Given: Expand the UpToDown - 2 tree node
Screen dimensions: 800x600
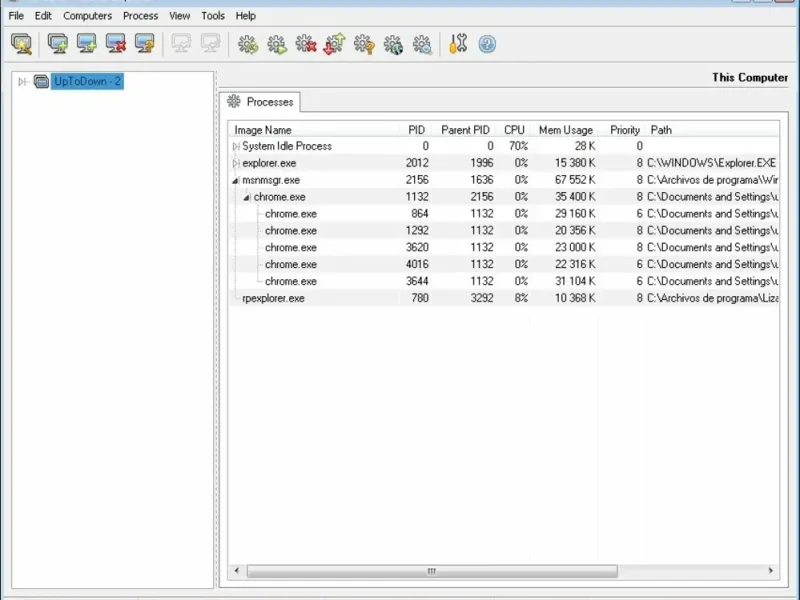Looking at the screenshot, I should pyautogui.click(x=21, y=82).
